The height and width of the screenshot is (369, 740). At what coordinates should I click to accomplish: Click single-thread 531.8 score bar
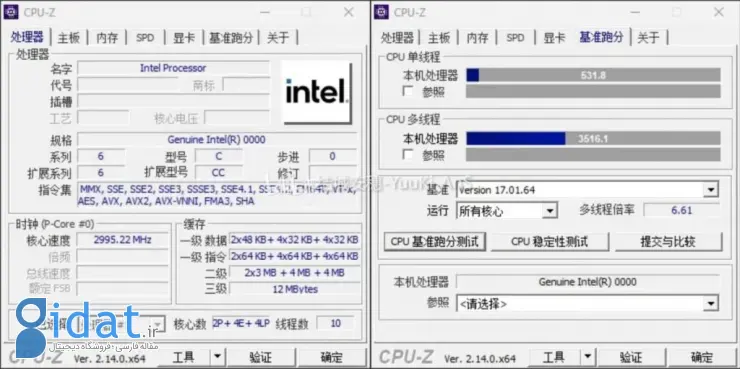(x=593, y=75)
